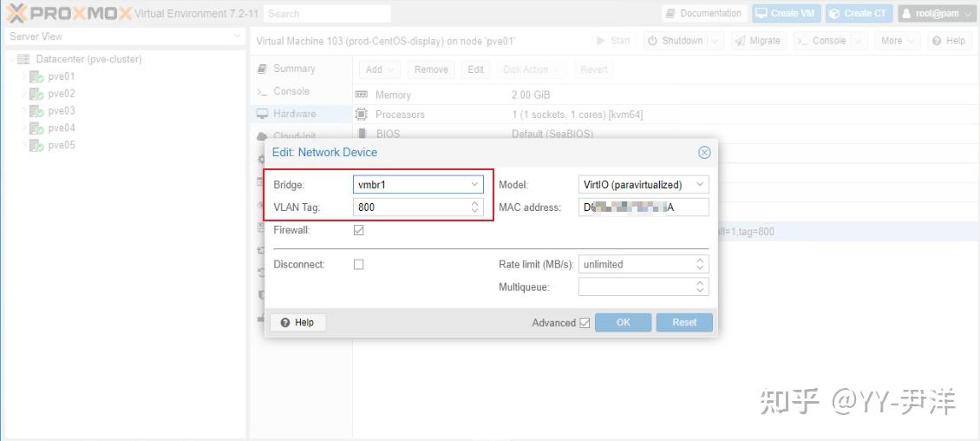This screenshot has height=441, width=980.
Task: Click the Start button for VM 103
Action: click(x=613, y=41)
